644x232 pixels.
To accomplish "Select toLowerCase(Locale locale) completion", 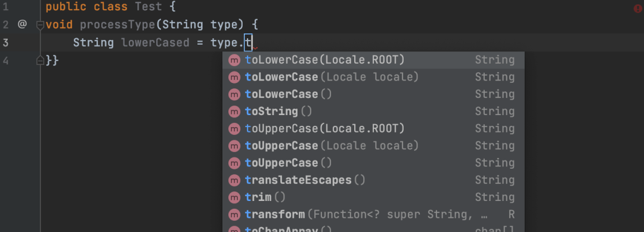I will 373,77.
